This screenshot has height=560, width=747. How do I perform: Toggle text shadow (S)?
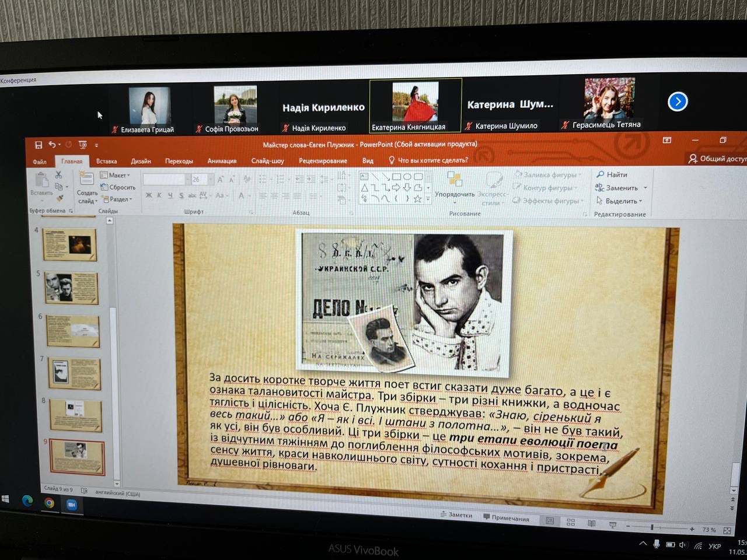(x=181, y=195)
